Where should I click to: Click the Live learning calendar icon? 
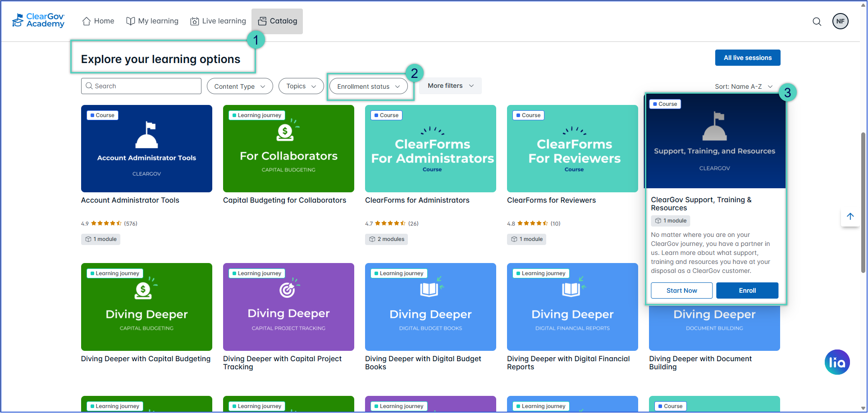pos(195,21)
